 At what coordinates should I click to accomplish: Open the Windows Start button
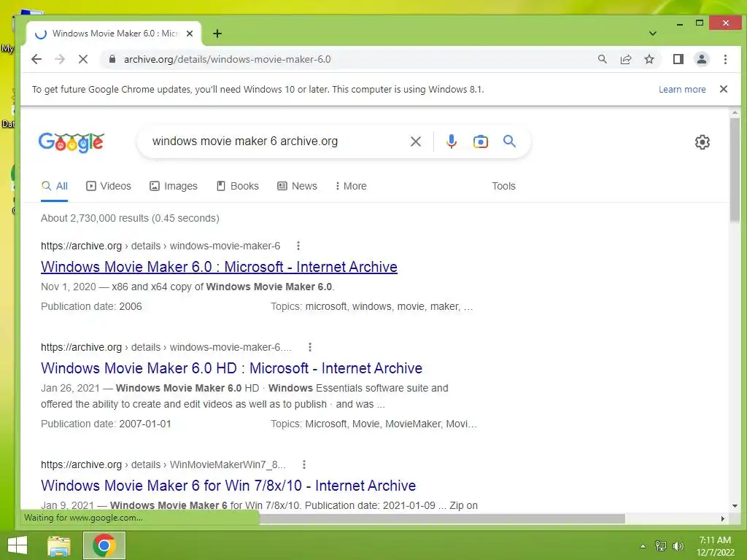click(18, 545)
